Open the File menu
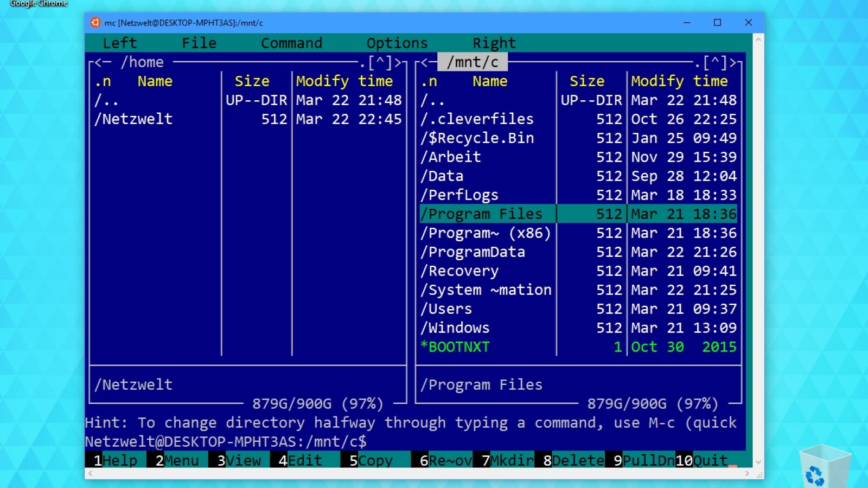 [199, 43]
